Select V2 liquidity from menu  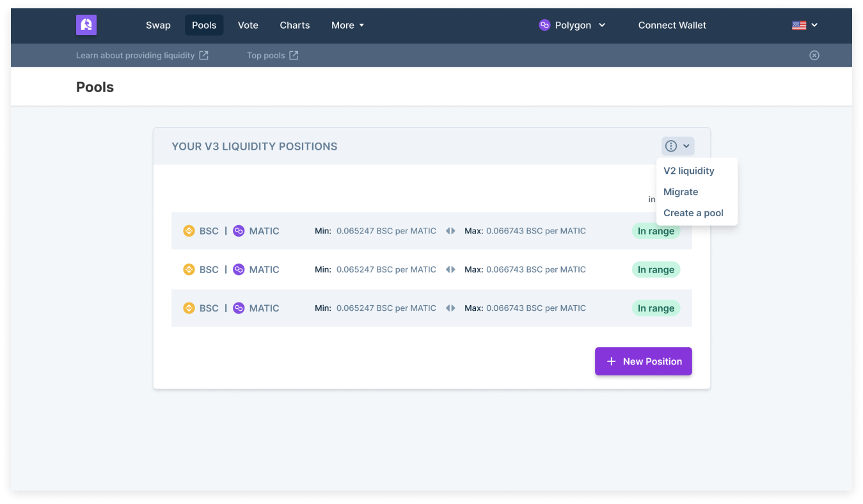[x=689, y=171]
